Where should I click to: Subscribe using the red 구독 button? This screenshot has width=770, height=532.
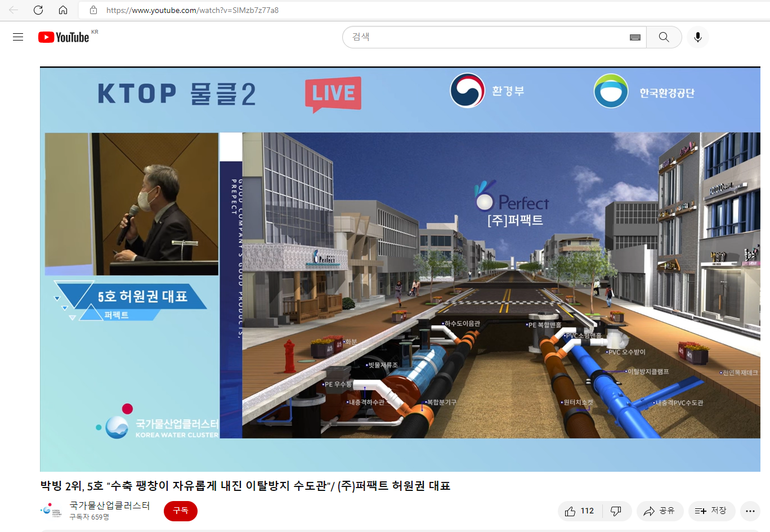[x=181, y=511]
